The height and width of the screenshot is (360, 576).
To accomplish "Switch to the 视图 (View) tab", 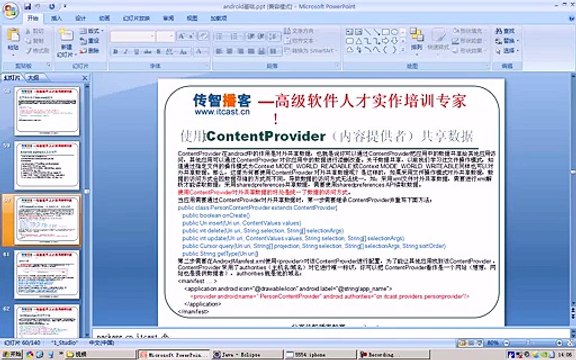I will [x=192, y=18].
